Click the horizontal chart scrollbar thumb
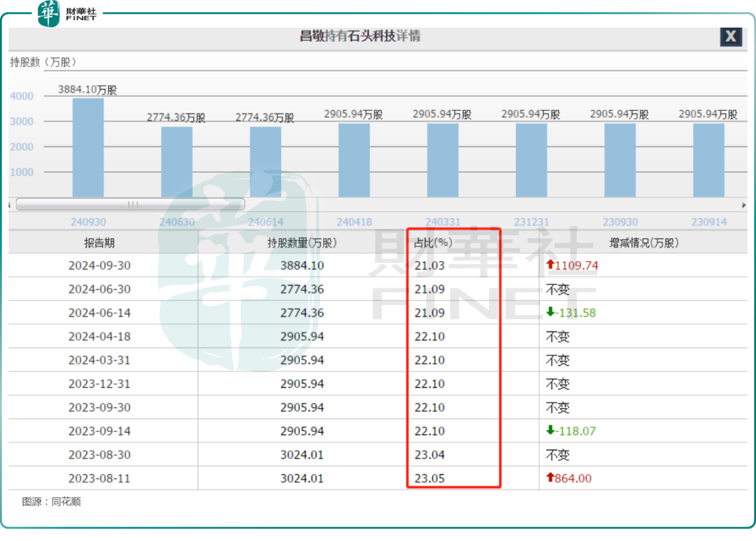This screenshot has width=756, height=541. [130, 204]
